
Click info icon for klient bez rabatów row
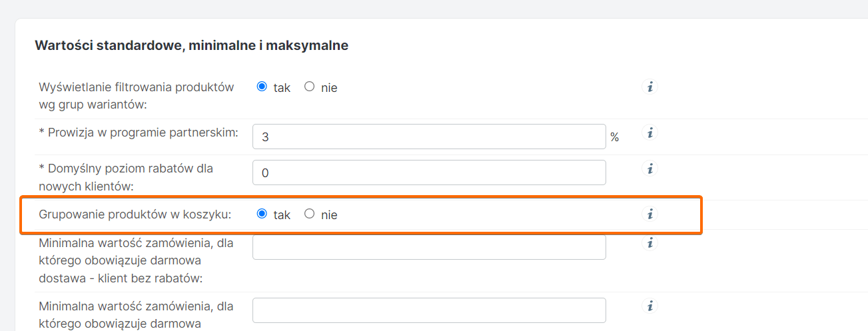(x=650, y=243)
